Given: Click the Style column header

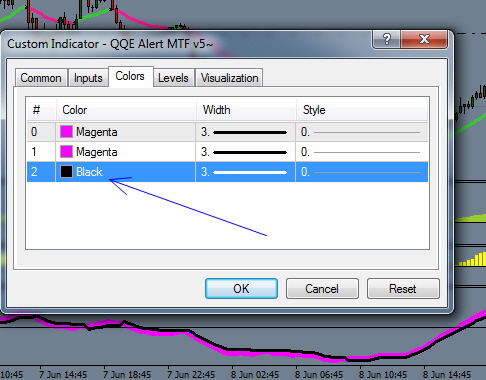Looking at the screenshot, I should click(362, 110).
